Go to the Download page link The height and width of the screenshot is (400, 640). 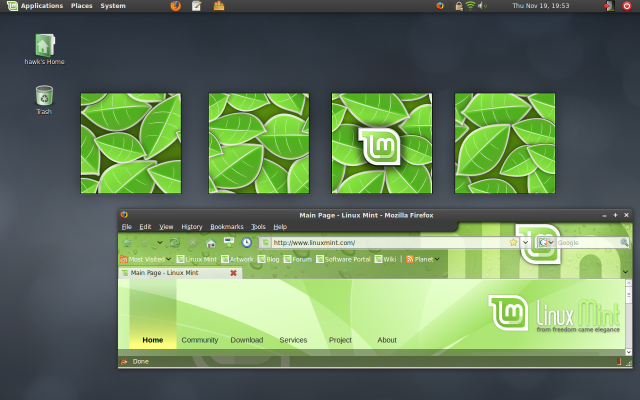tap(247, 340)
